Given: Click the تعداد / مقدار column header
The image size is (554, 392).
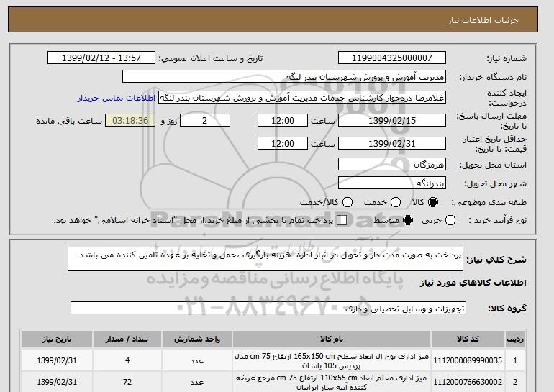Looking at the screenshot, I should 127,339.
